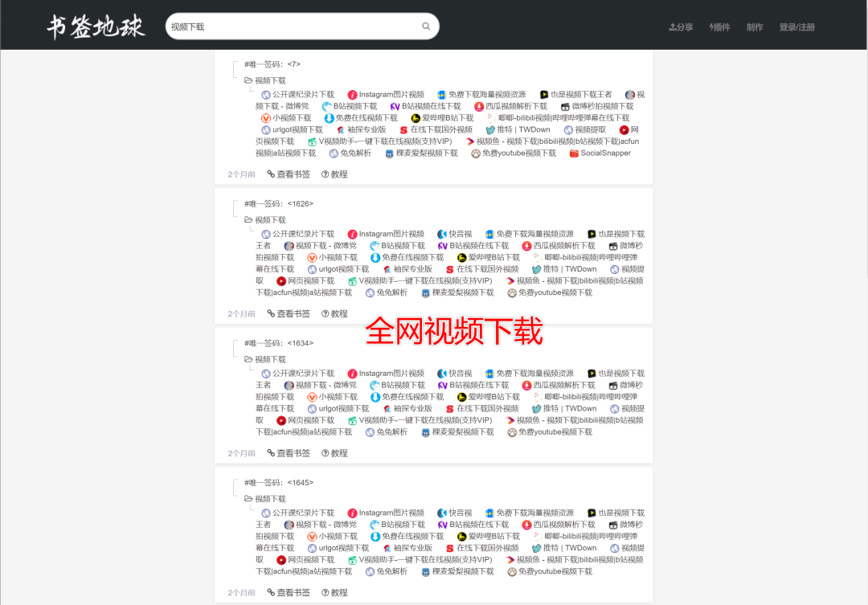Click the B站视频下载 favicon in card <1634>
This screenshot has width=868, height=605.
[375, 385]
